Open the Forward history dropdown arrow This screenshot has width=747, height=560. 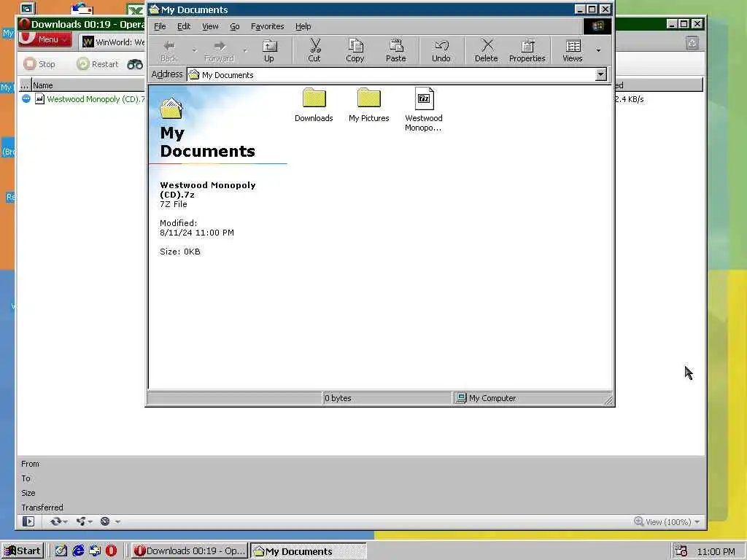click(245, 50)
